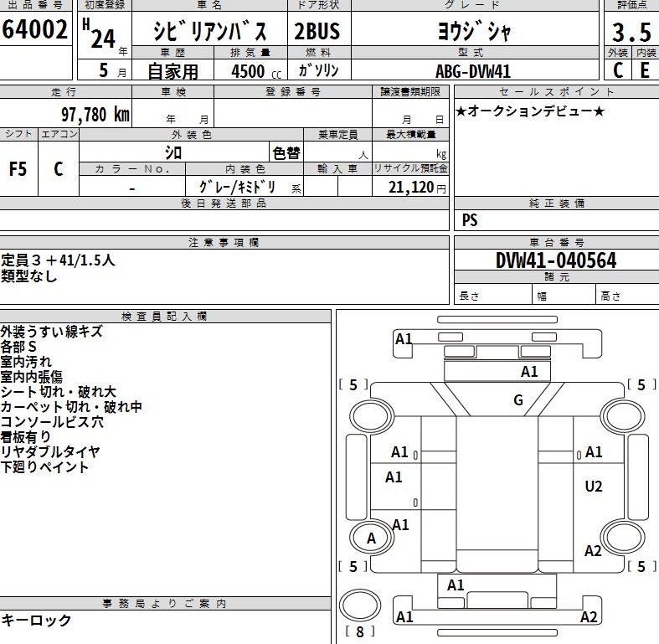Click the interior color グレー/キミドリ

(x=238, y=187)
